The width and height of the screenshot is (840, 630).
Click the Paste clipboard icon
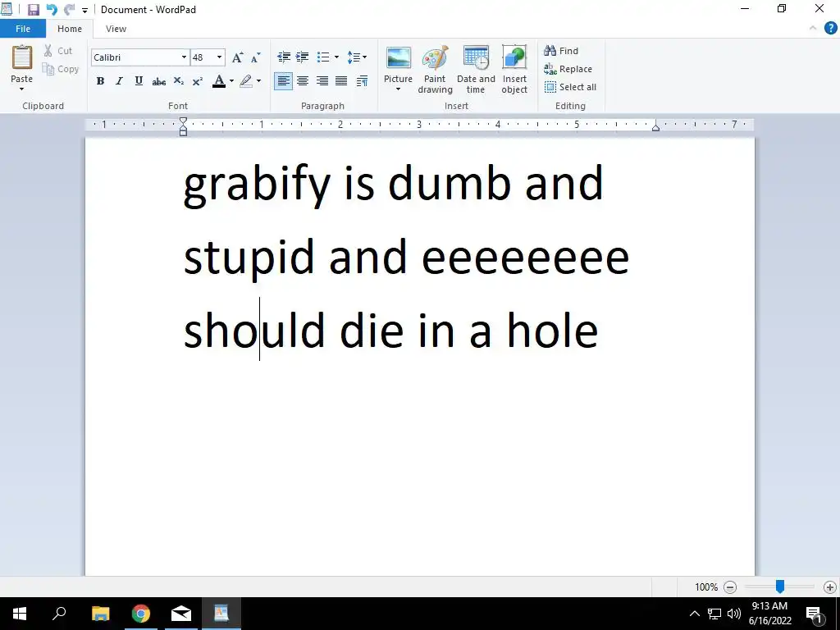coord(22,57)
